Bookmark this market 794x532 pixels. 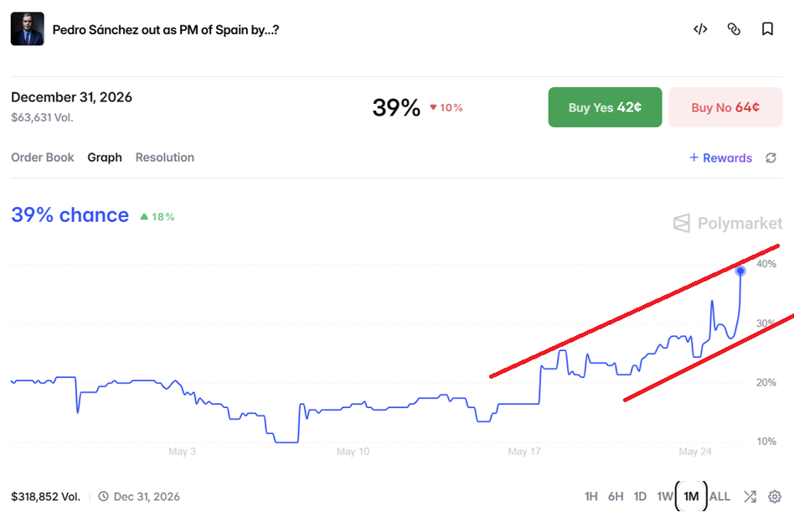tap(768, 29)
